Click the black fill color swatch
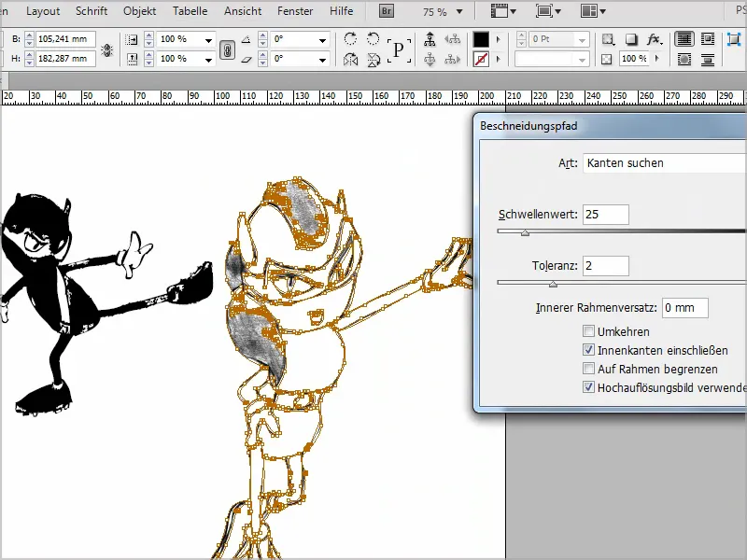 click(481, 39)
